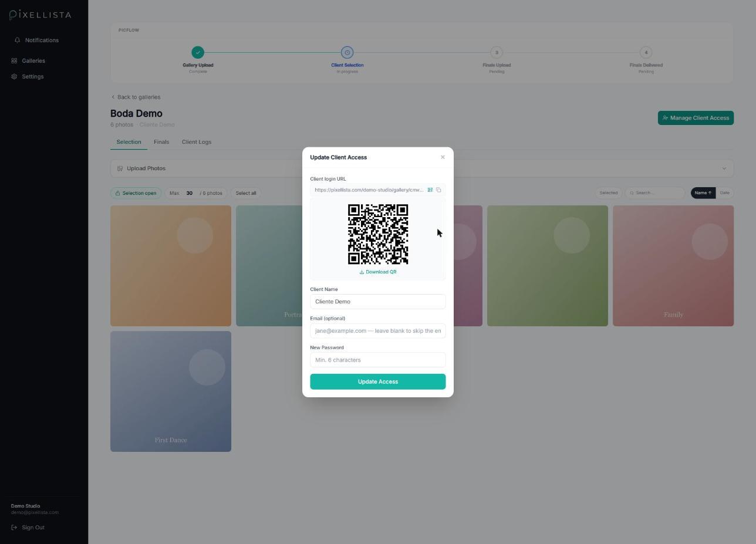Toggle the Selected filter

click(x=608, y=193)
